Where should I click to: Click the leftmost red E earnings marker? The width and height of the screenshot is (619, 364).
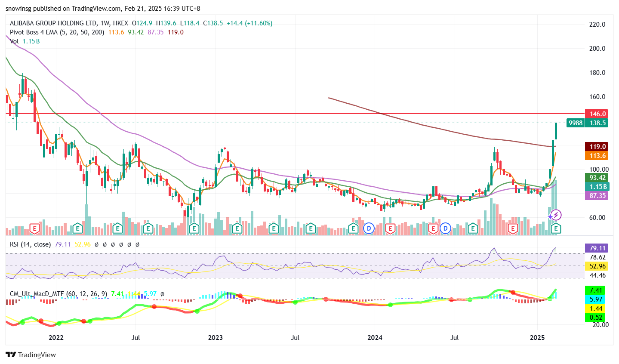click(35, 228)
